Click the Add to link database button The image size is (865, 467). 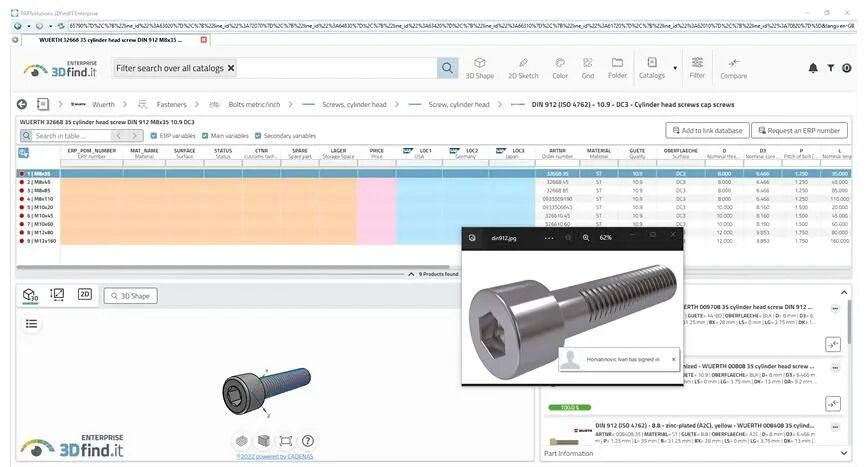707,131
